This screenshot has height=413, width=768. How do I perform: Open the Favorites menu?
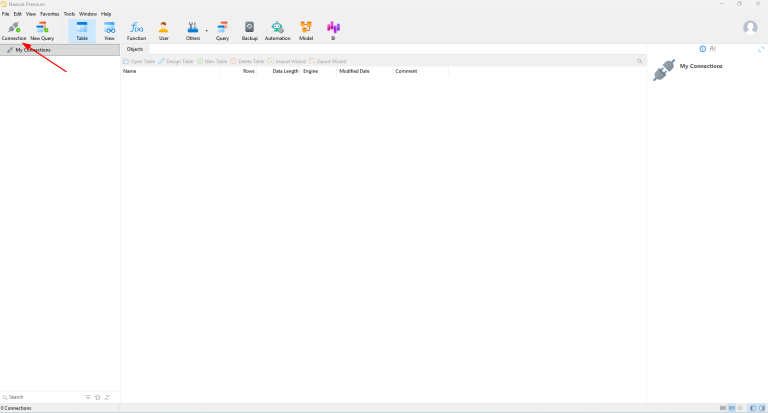[49, 14]
